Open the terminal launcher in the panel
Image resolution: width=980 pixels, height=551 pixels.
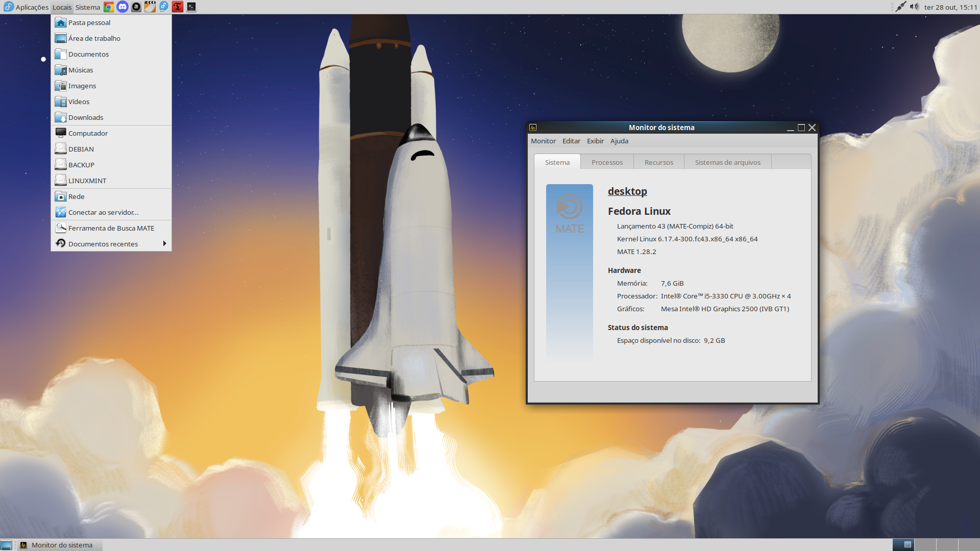[191, 7]
